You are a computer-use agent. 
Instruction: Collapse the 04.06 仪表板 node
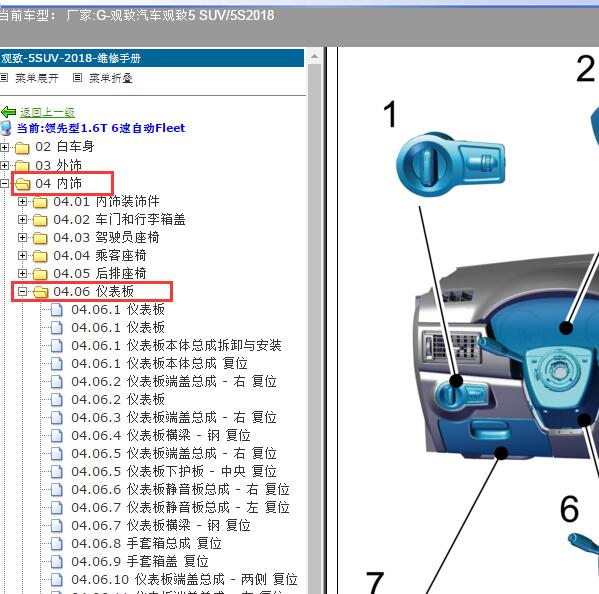[23, 291]
